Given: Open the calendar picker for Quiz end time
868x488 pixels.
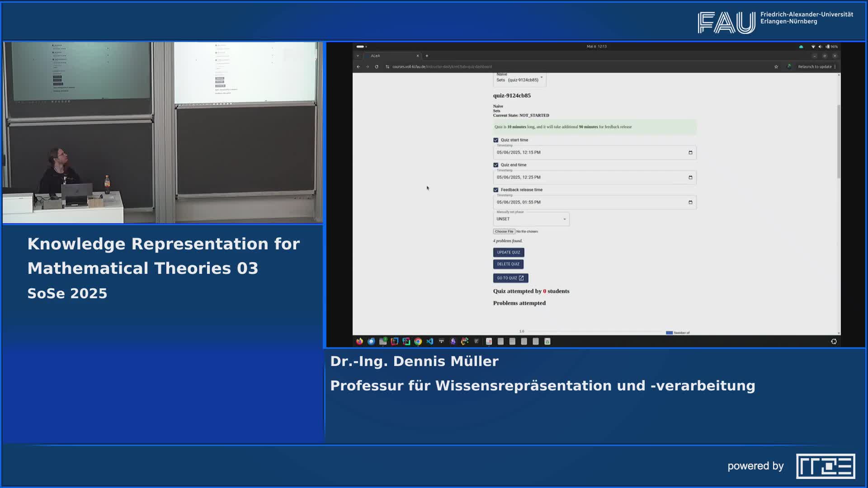Looking at the screenshot, I should 690,177.
